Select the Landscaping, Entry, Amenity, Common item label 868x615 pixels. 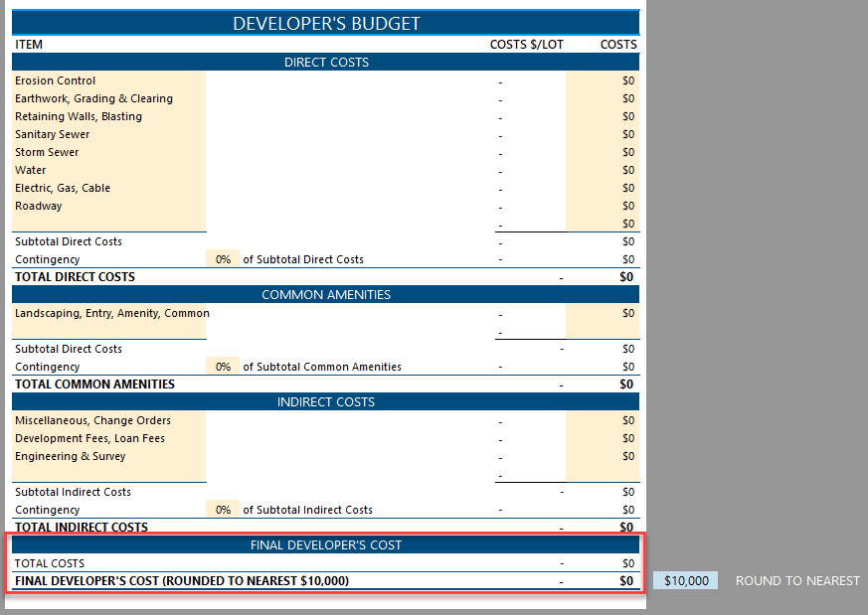(107, 312)
